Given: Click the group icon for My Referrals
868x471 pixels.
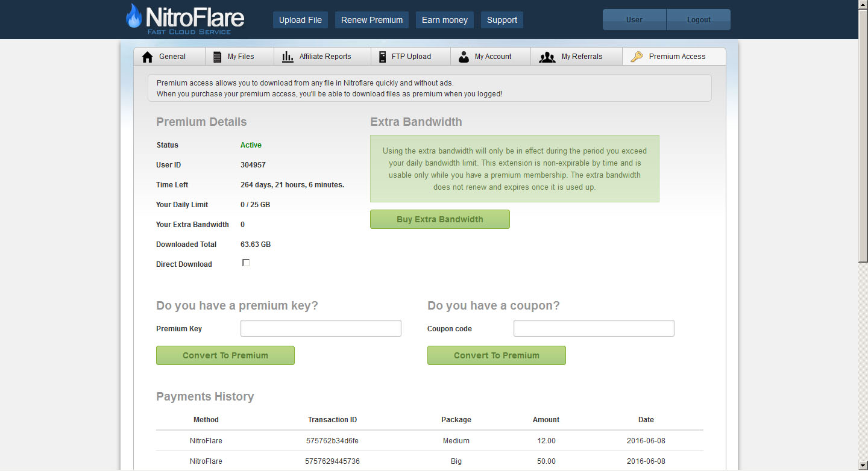Looking at the screenshot, I should 547,57.
